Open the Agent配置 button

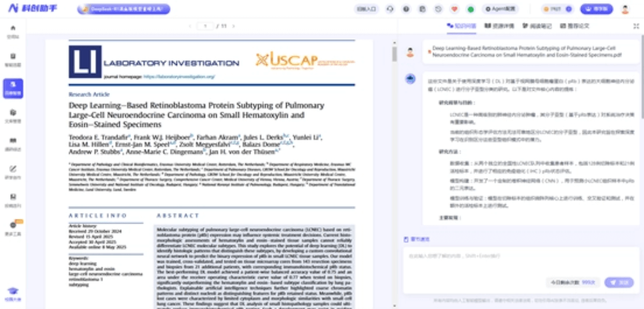[x=501, y=9]
